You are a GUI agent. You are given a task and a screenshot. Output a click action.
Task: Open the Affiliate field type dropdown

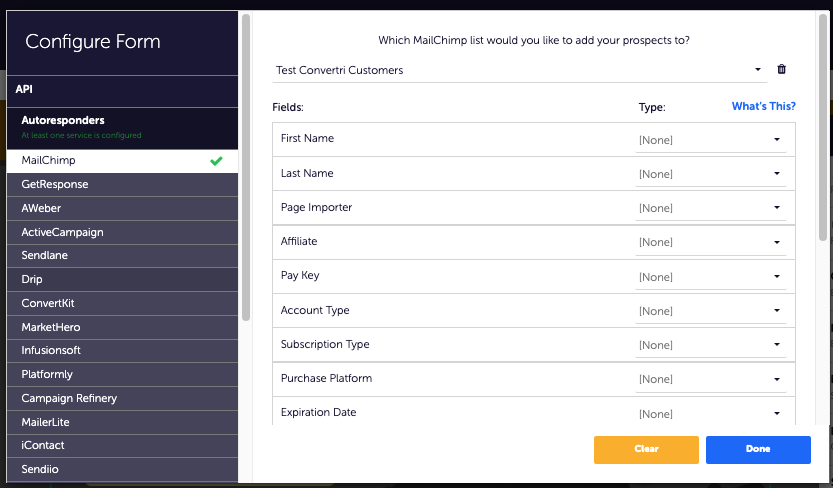(x=710, y=242)
